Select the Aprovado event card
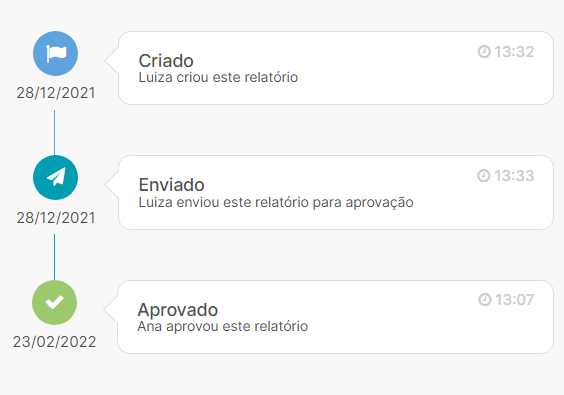 335,317
